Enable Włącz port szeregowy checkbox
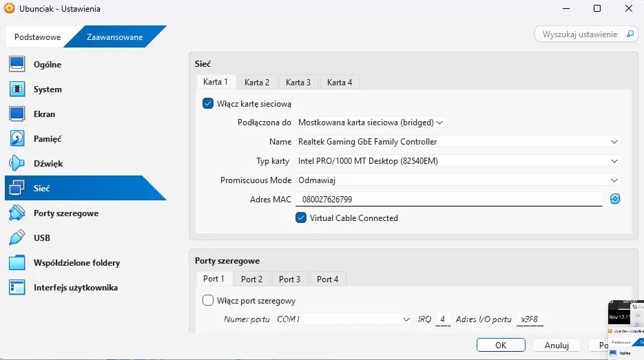The image size is (644, 360). 208,301
